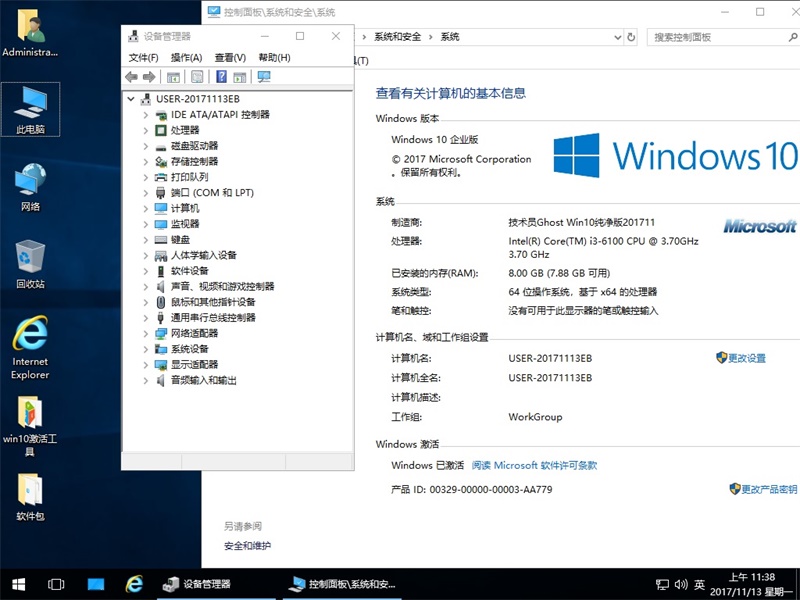
Task: Click the volume icon in system tray
Action: pos(680,584)
